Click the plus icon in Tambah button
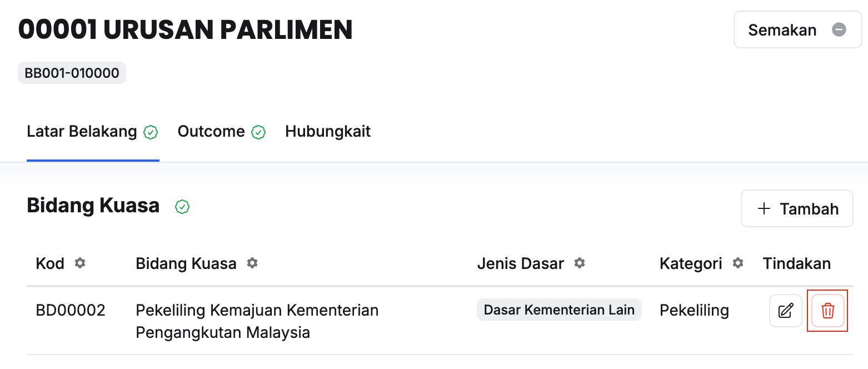Image resolution: width=868 pixels, height=369 pixels. point(765,209)
